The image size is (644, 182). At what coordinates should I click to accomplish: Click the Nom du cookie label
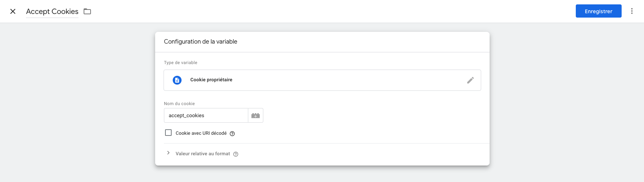tap(179, 104)
